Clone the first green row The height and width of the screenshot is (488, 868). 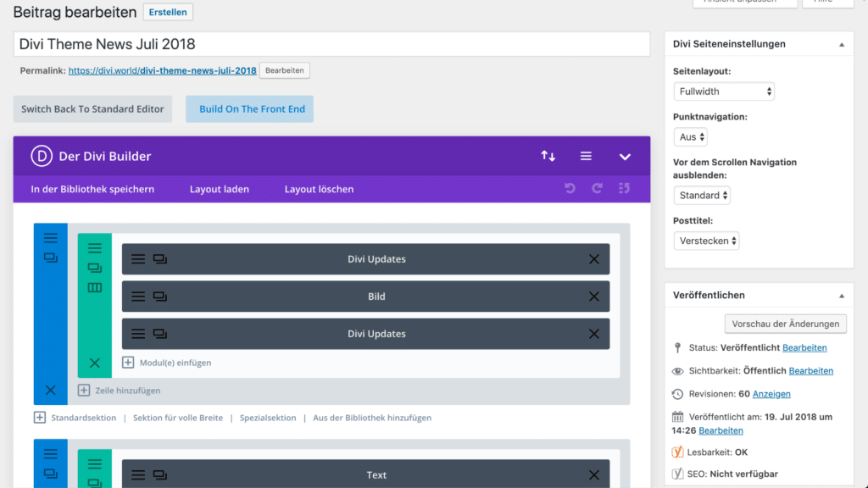point(95,268)
